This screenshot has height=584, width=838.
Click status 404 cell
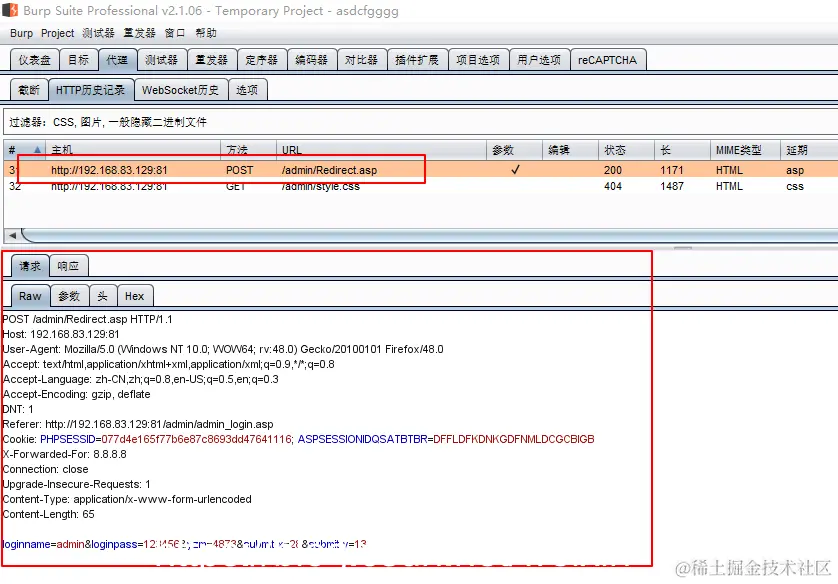pos(613,186)
